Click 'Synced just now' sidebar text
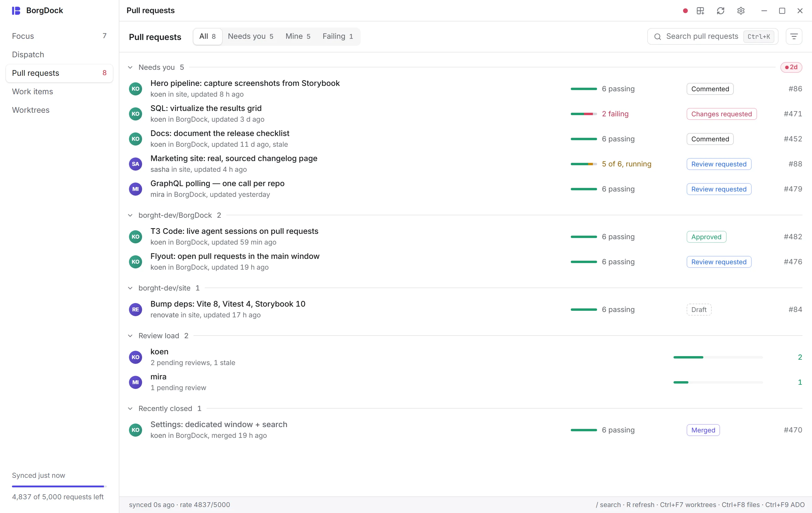Viewport: 812px width, 513px height. [x=39, y=475]
